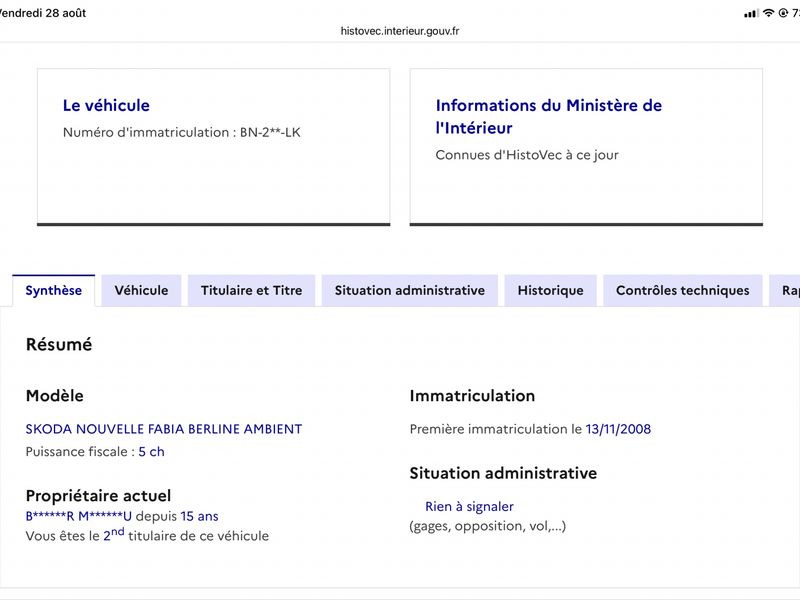Click the cellular signal bars icon

pyautogui.click(x=751, y=13)
